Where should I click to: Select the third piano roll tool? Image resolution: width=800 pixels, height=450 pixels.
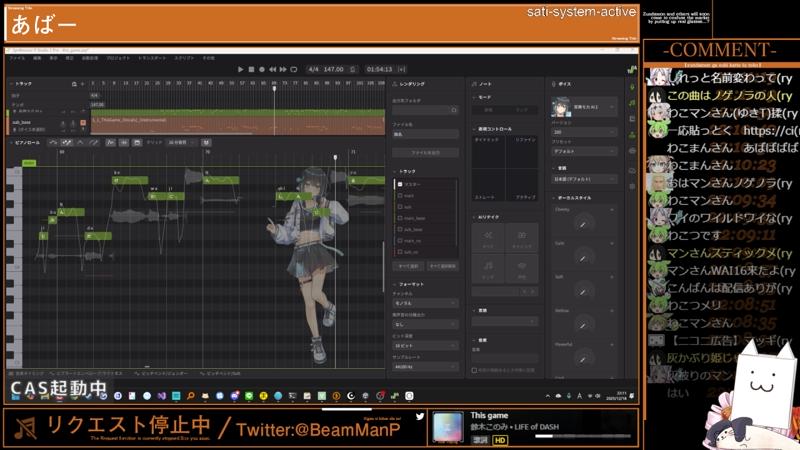[x=80, y=143]
